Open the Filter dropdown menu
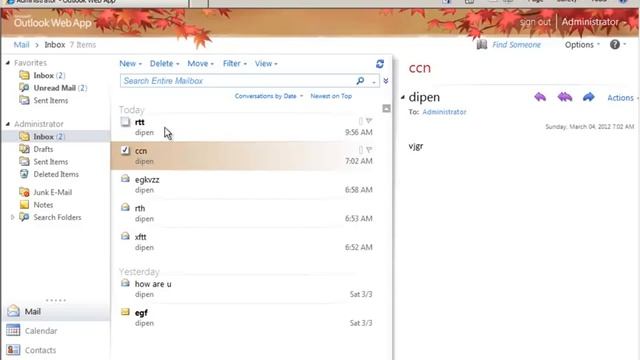This screenshot has height=360, width=640. [x=235, y=64]
